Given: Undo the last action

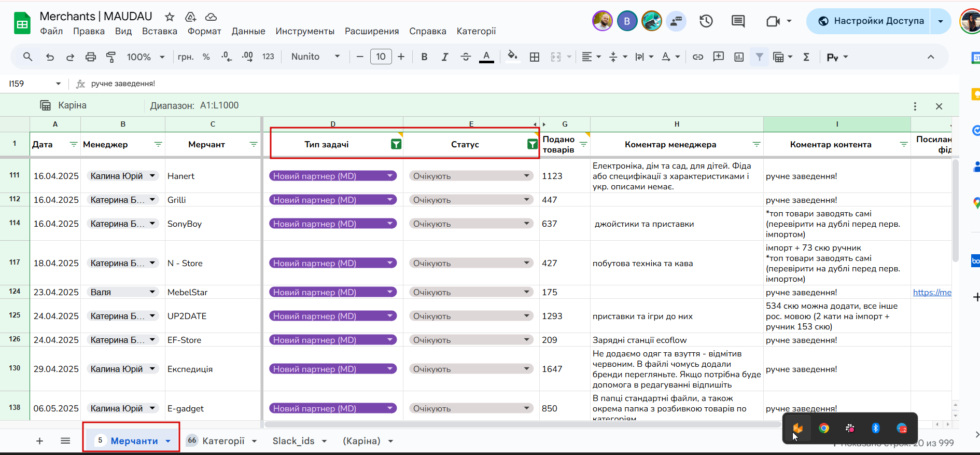Looking at the screenshot, I should (x=50, y=57).
